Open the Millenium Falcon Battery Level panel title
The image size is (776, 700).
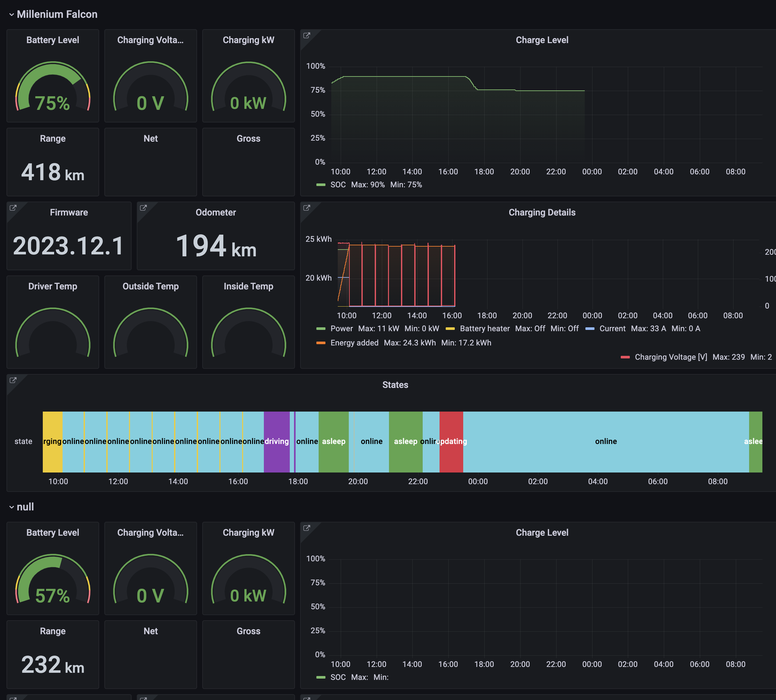53,40
